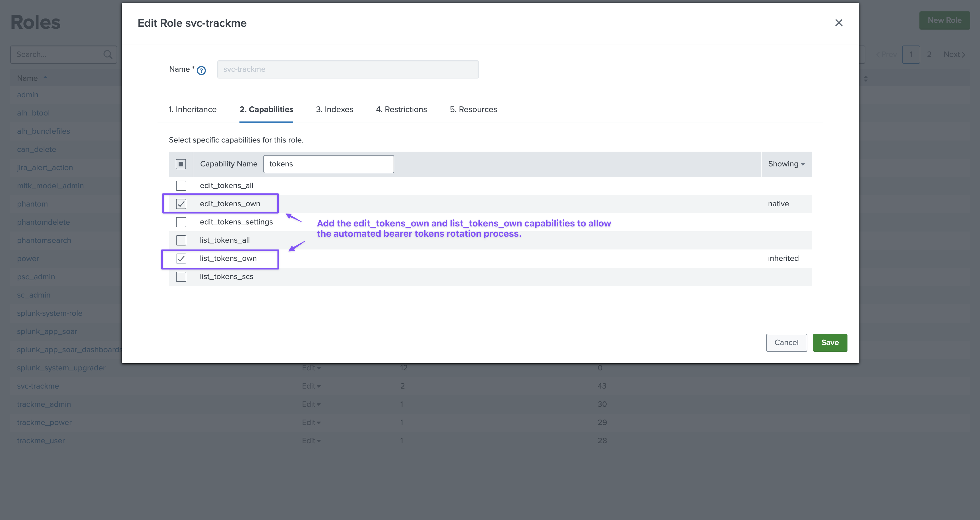This screenshot has height=520, width=980.
Task: Click the Name column sort arrow
Action: pyautogui.click(x=45, y=78)
